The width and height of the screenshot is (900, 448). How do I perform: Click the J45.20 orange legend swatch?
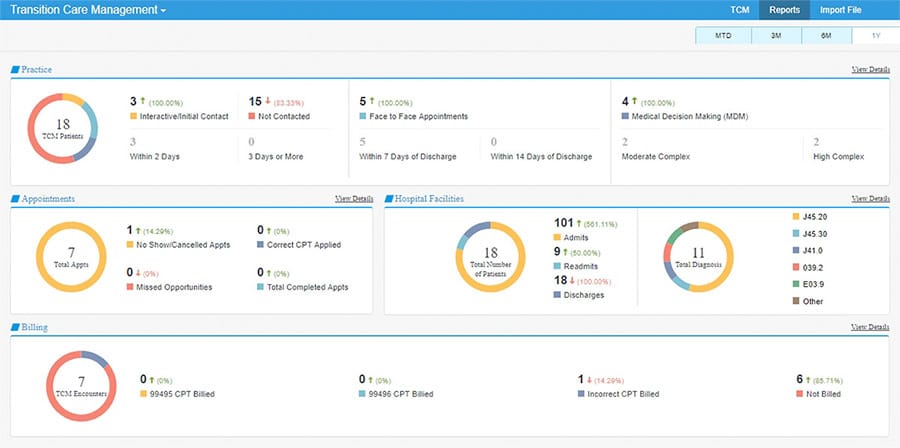796,217
